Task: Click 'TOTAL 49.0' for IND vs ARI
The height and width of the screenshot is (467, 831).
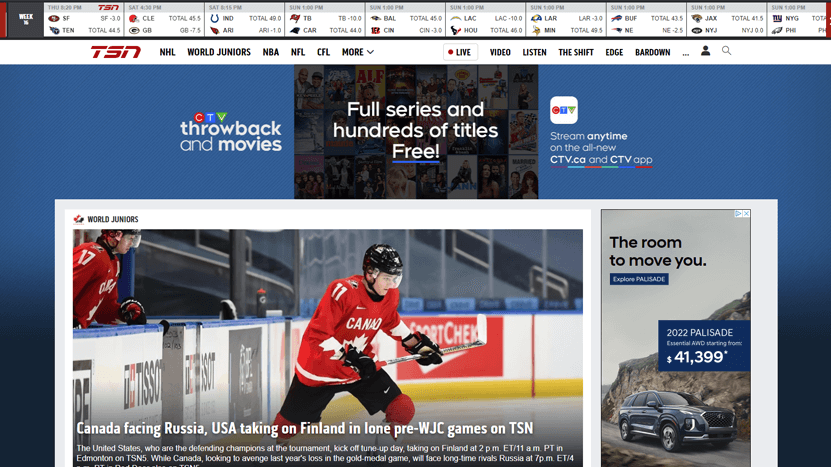Action: pos(265,19)
